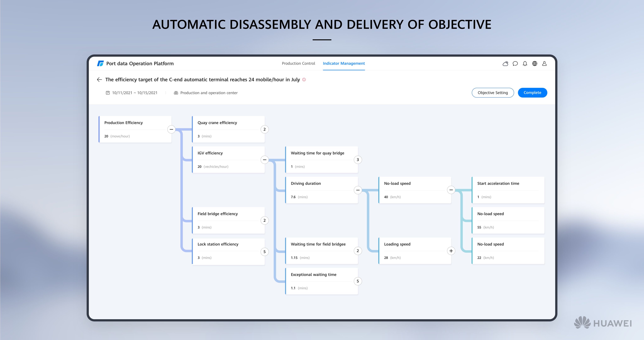Click the calendar date range icon
This screenshot has width=644, height=340.
[x=108, y=93]
